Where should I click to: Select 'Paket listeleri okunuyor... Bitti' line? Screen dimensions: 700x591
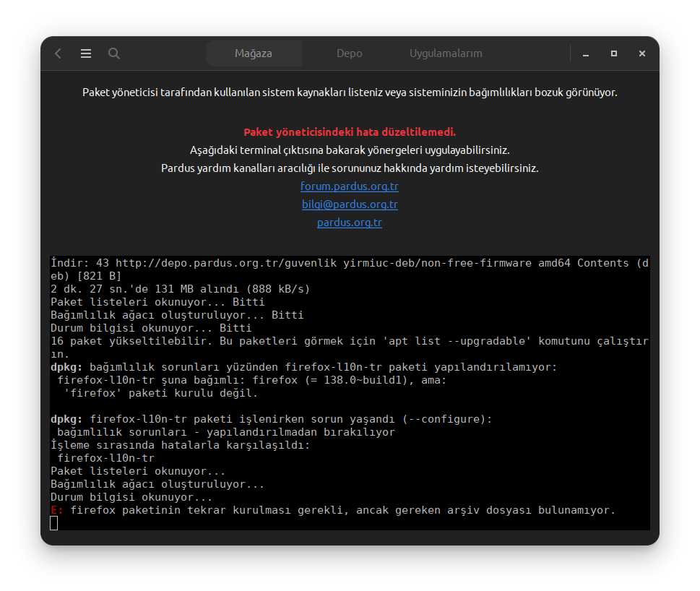[x=157, y=302]
